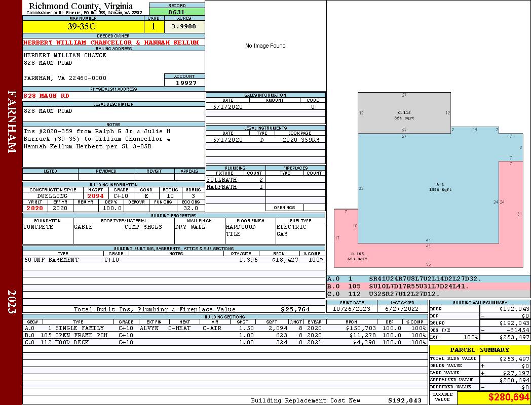Click the account number 19927
This screenshot has width=532, height=405.
(x=185, y=83)
